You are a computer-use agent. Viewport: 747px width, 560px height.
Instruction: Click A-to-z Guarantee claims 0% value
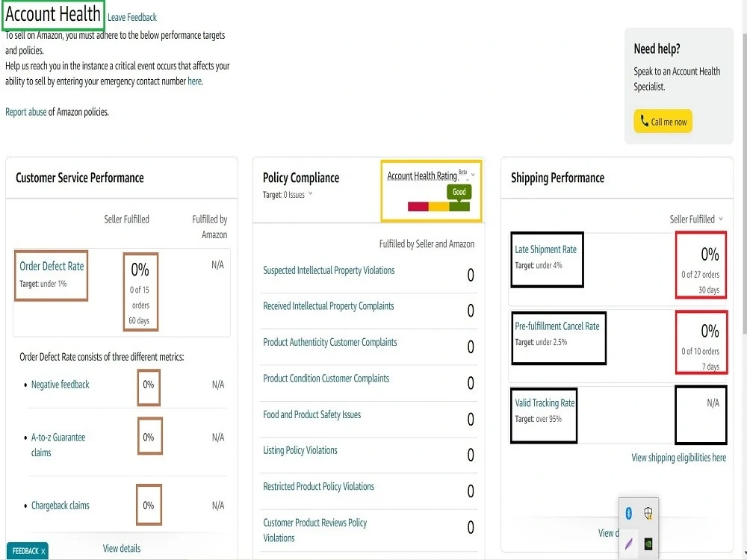pyautogui.click(x=148, y=437)
